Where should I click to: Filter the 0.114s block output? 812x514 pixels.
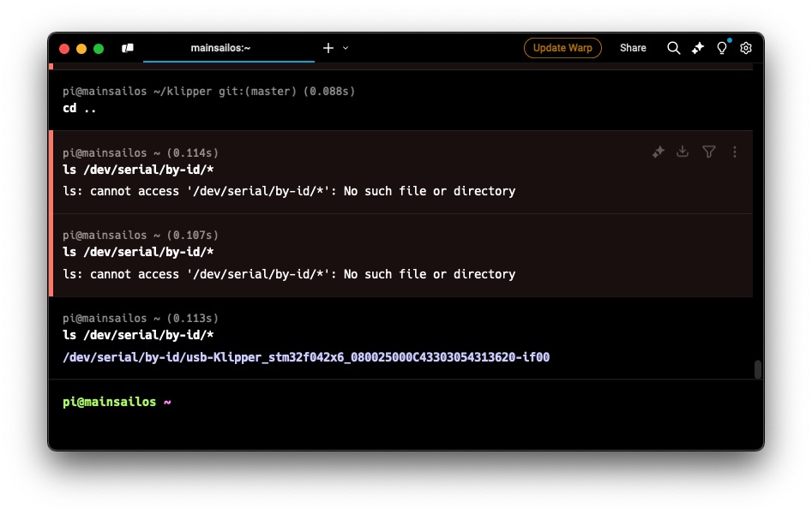(708, 151)
